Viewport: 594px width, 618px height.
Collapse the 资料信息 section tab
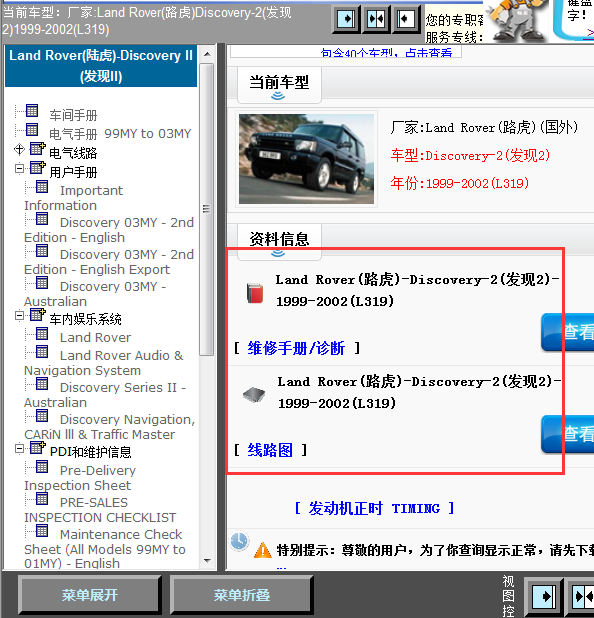(x=279, y=242)
